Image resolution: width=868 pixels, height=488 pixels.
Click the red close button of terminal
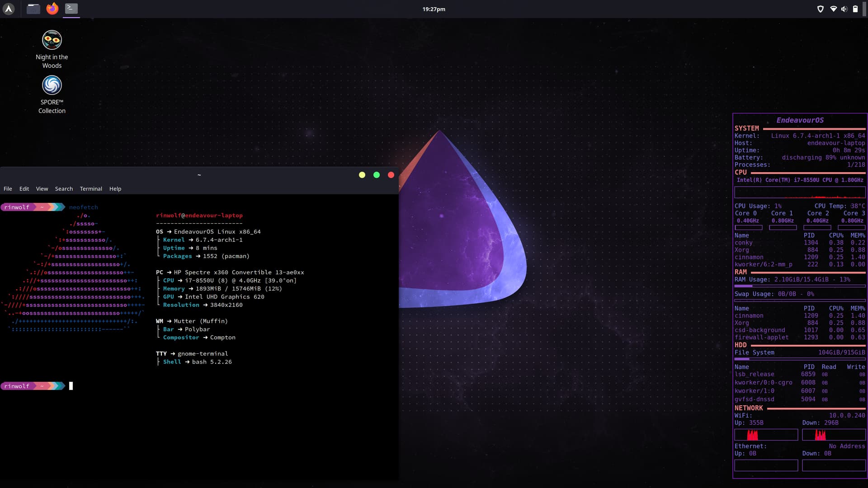[391, 175]
